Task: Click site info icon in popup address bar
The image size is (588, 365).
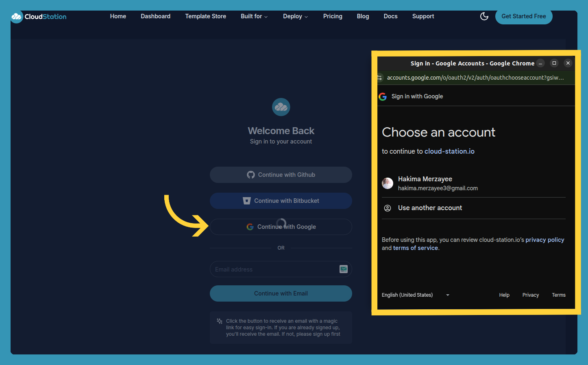Action: coord(380,78)
